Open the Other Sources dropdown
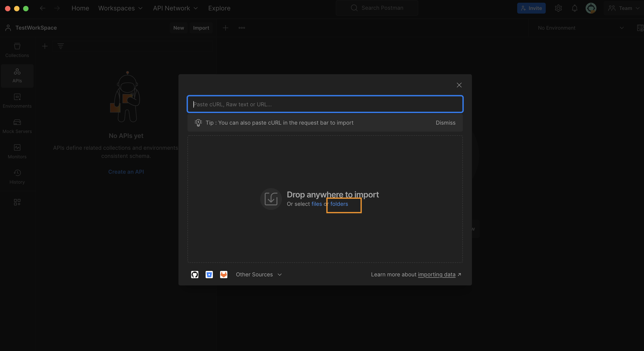The height and width of the screenshot is (351, 644). pos(259,274)
